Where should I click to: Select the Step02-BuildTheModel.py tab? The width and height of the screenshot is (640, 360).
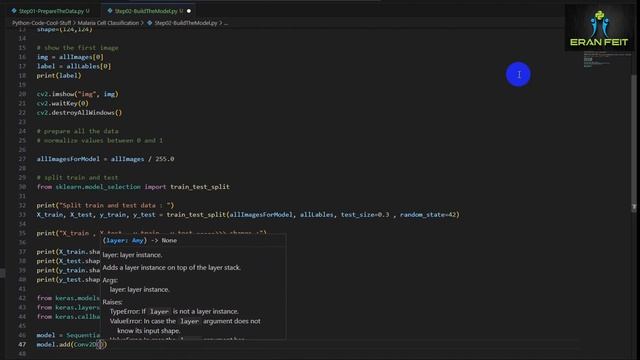click(x=146, y=11)
